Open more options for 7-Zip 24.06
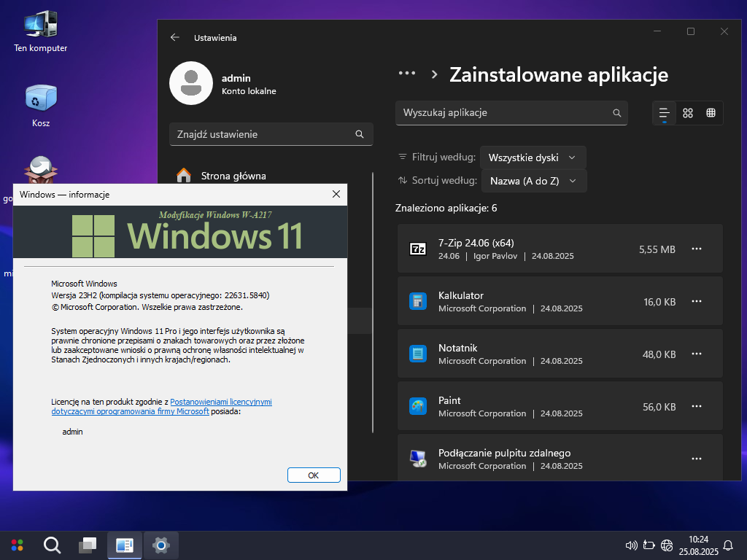The height and width of the screenshot is (560, 747). pos(696,249)
